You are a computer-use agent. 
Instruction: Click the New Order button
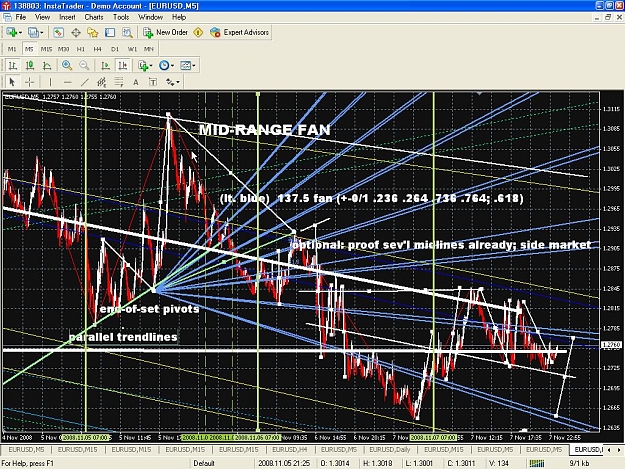pyautogui.click(x=165, y=32)
